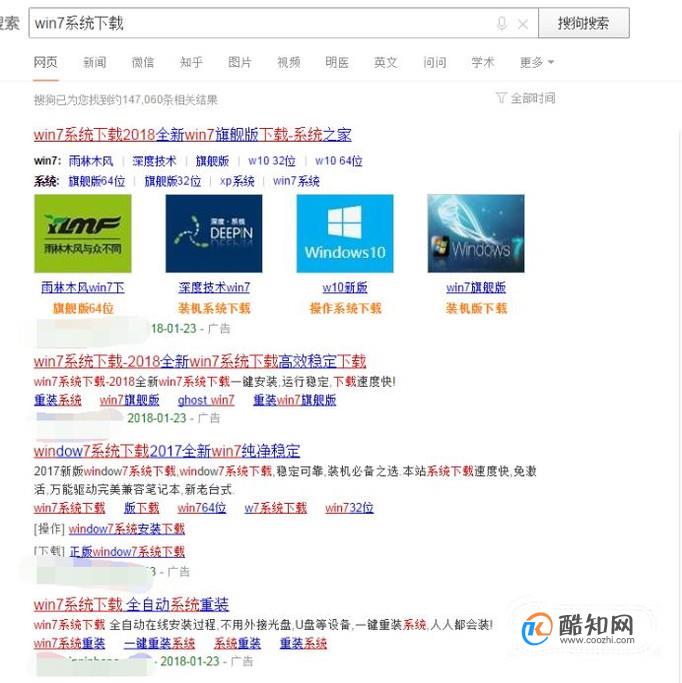Viewport: 682px width, 683px height.
Task: Click the 雨林木风 sublink
Action: 91,161
